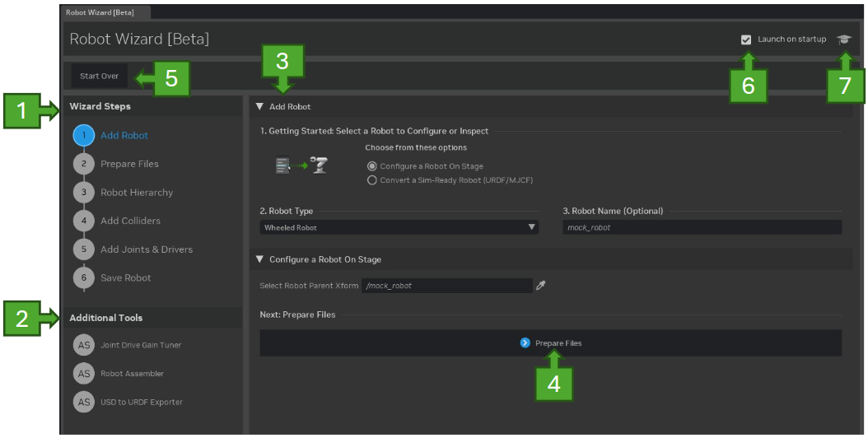Select Configure a Robot On Stage option
The height and width of the screenshot is (438, 868).
372,166
